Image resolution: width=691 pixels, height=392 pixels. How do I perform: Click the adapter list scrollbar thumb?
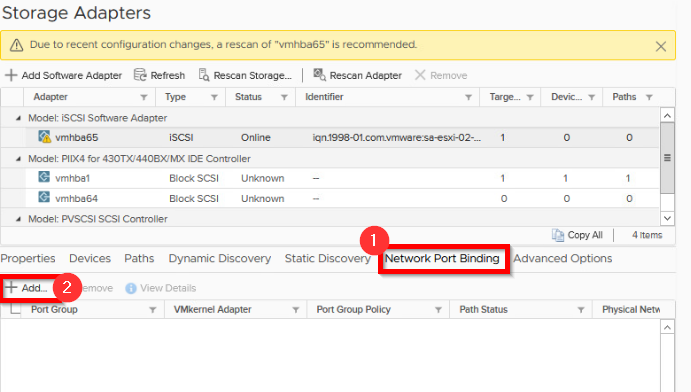click(x=667, y=158)
